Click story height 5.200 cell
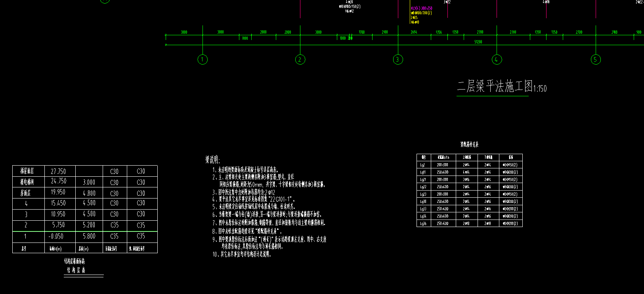Image resolution: width=644 pixels, height=294 pixels. click(x=89, y=225)
